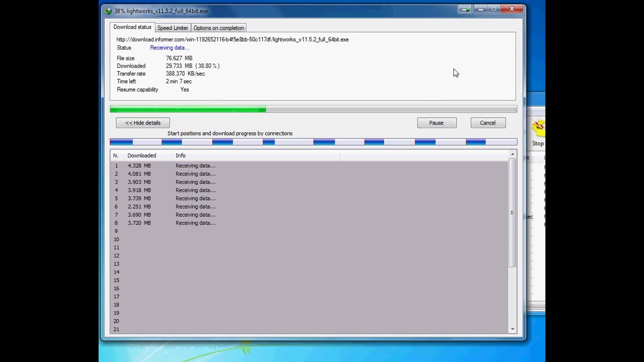Click the File size value 76.627 MB
The height and width of the screenshot is (362, 644).
pos(179,58)
